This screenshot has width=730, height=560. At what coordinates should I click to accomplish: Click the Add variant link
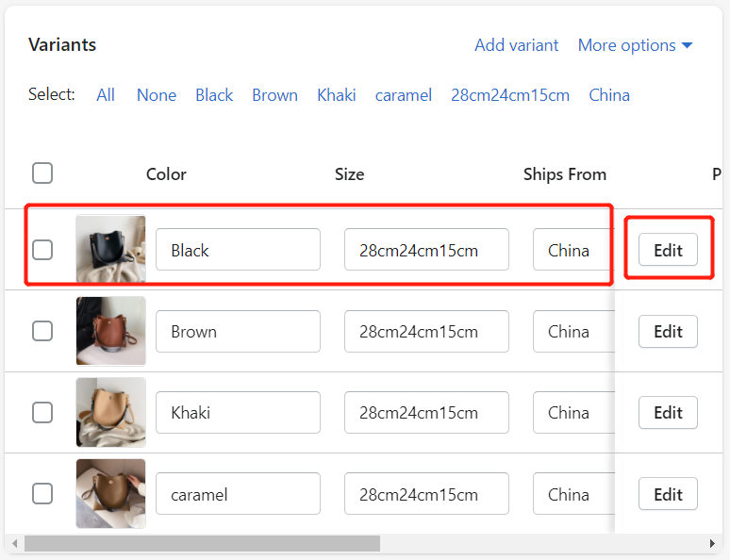pos(516,45)
